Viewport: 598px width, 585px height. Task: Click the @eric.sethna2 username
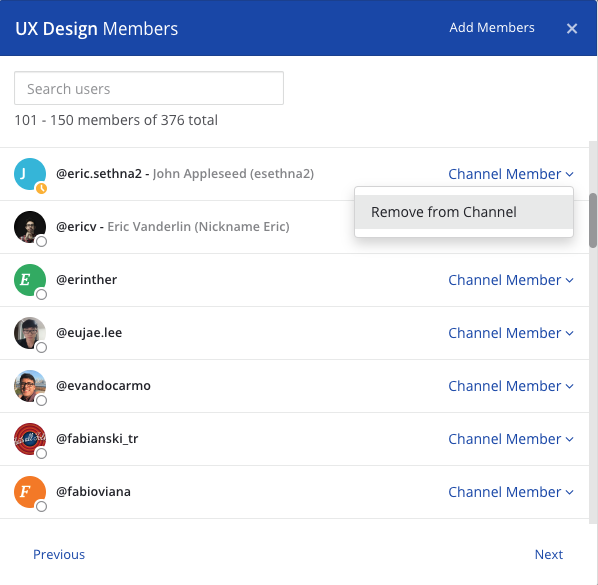(99, 174)
